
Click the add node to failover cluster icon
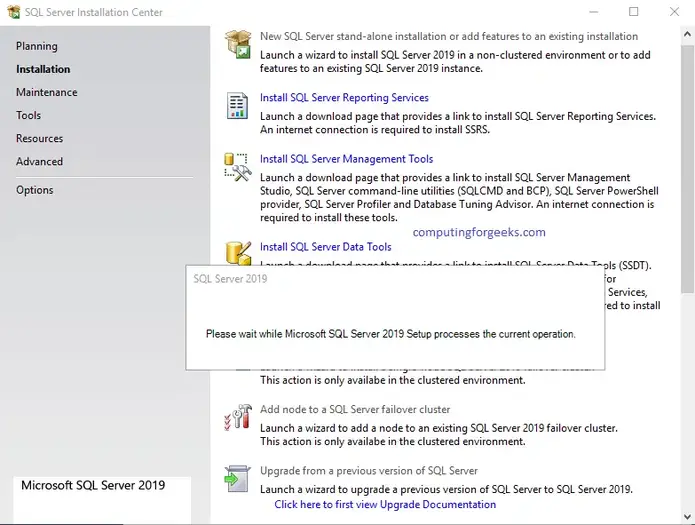(238, 417)
